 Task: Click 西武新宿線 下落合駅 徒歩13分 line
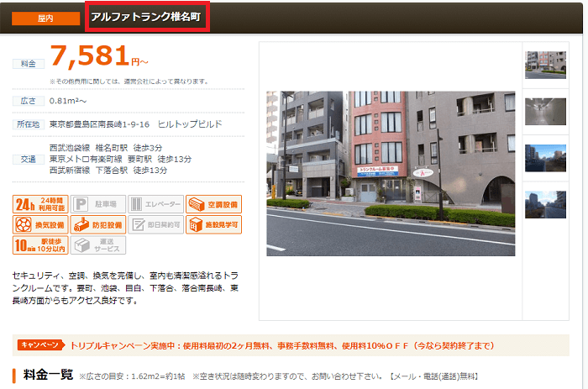click(x=108, y=171)
